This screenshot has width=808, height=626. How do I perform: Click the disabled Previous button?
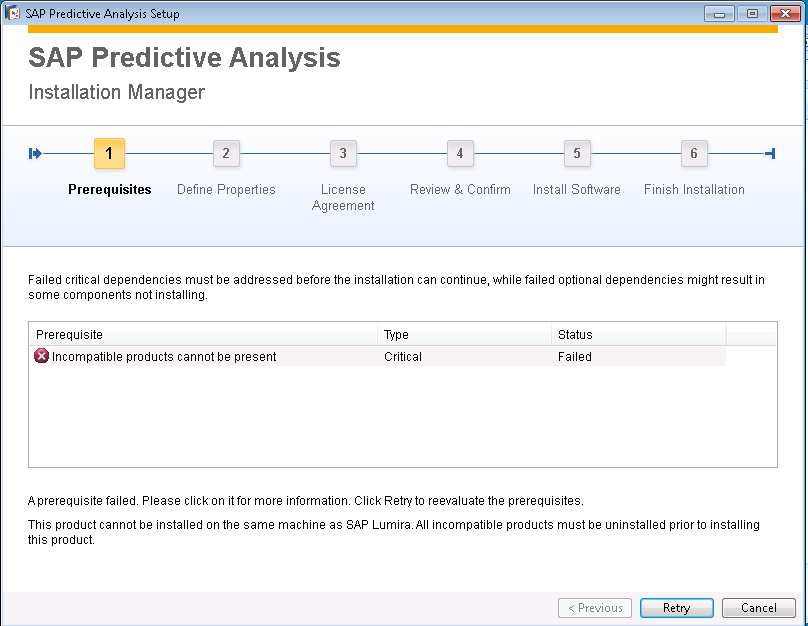(594, 608)
